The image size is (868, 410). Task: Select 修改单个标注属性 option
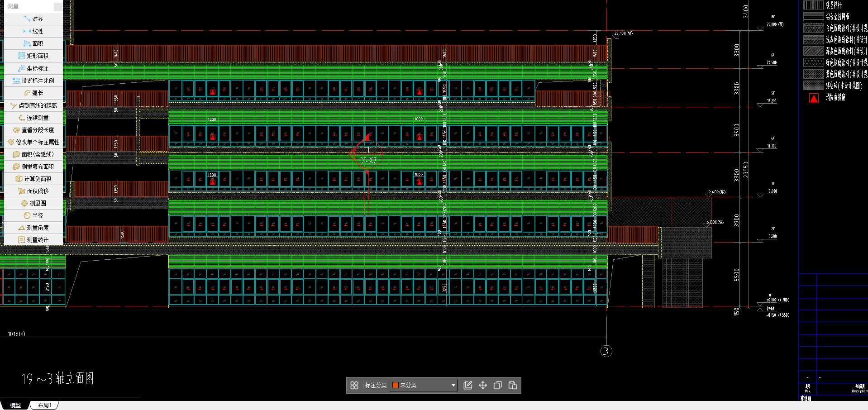point(33,142)
